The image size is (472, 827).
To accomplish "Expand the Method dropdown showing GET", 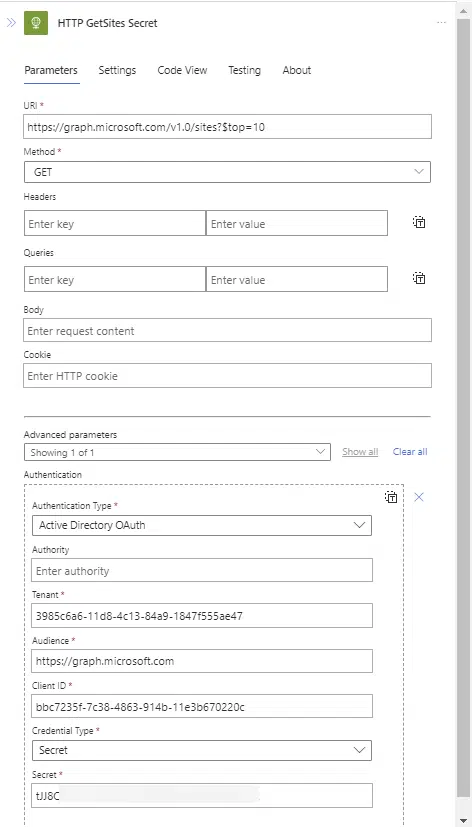I will click(x=227, y=172).
